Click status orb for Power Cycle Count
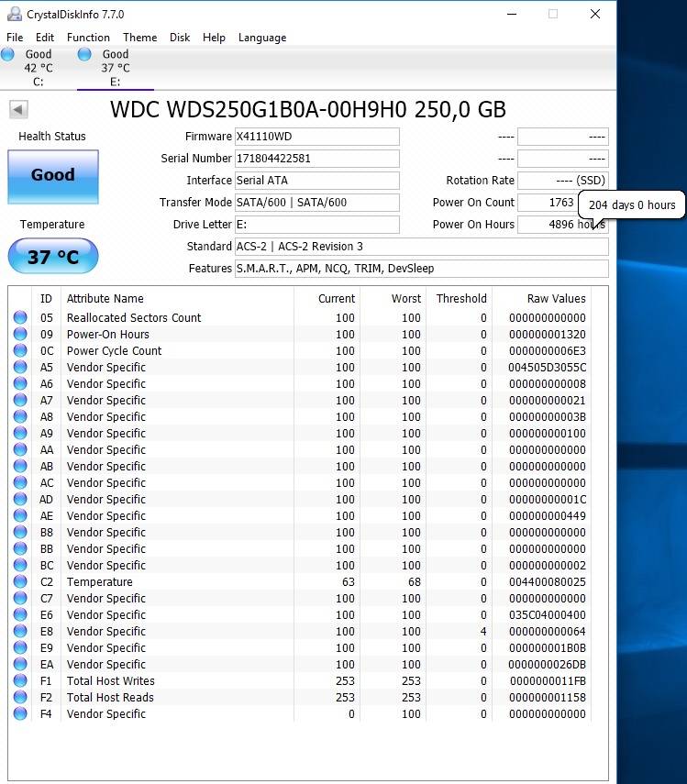Viewport: 687px width, 784px height. 20,351
